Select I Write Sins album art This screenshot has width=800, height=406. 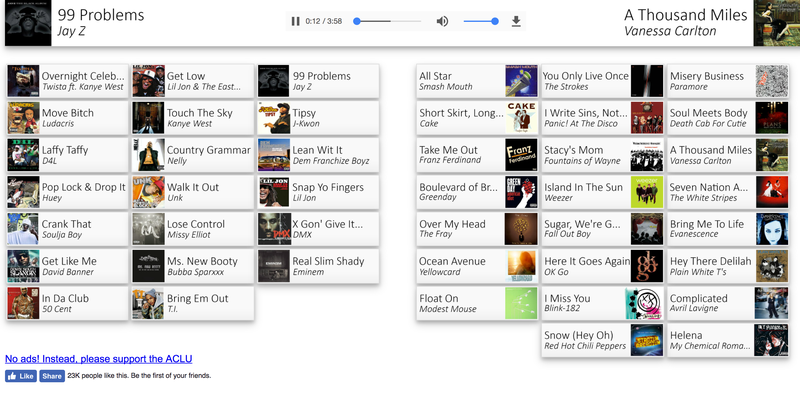(647, 118)
